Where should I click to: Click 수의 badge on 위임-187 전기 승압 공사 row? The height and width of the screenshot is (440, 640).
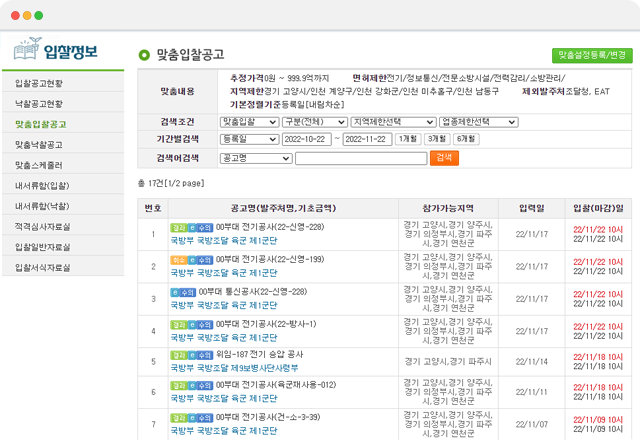(x=205, y=355)
